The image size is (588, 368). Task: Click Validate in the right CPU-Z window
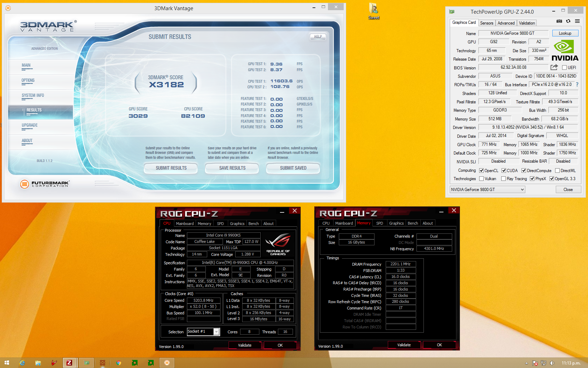[x=404, y=345]
